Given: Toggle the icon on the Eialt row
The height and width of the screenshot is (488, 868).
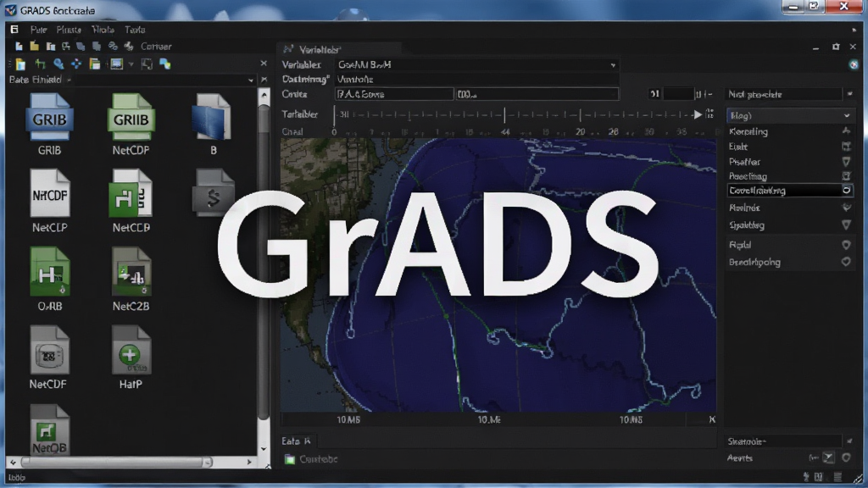Looking at the screenshot, I should pyautogui.click(x=847, y=147).
